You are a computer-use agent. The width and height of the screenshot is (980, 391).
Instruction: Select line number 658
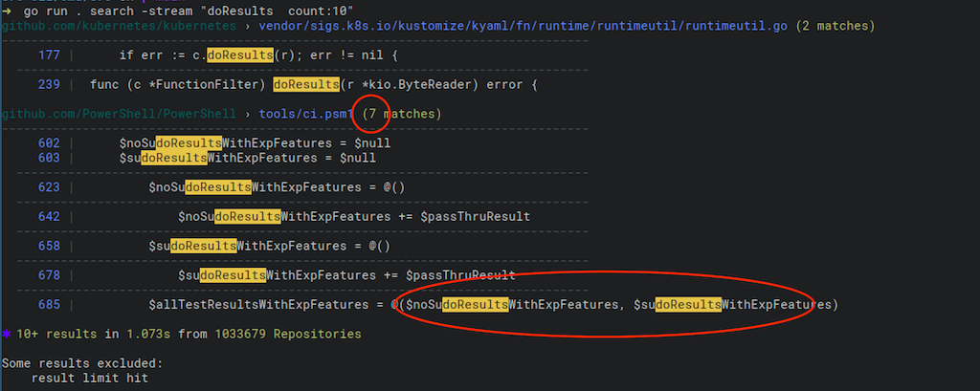pos(49,246)
